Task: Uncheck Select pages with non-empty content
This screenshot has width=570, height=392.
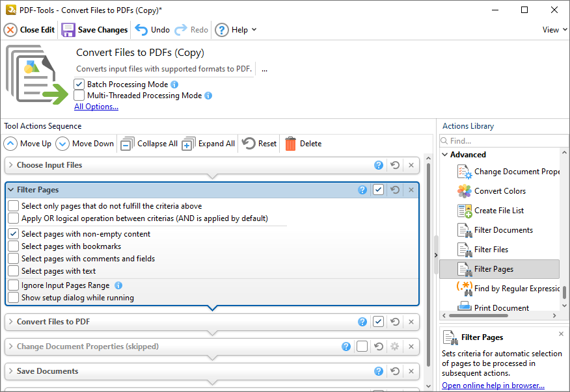Action: (14, 234)
